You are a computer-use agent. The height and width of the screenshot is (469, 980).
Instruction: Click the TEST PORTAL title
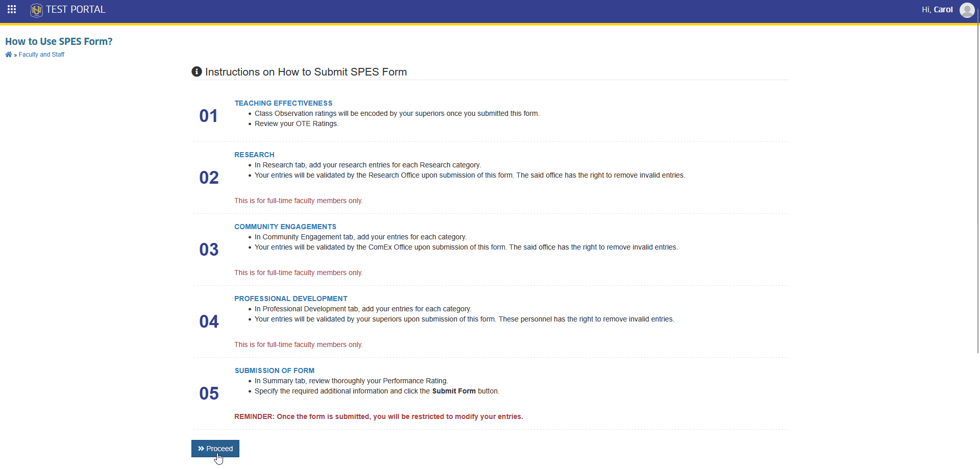point(76,10)
